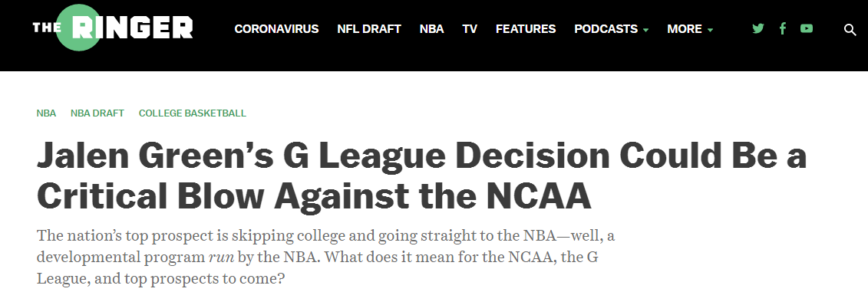Open the College Basketball category tag
Viewport: 868px width, 292px height.
click(193, 113)
